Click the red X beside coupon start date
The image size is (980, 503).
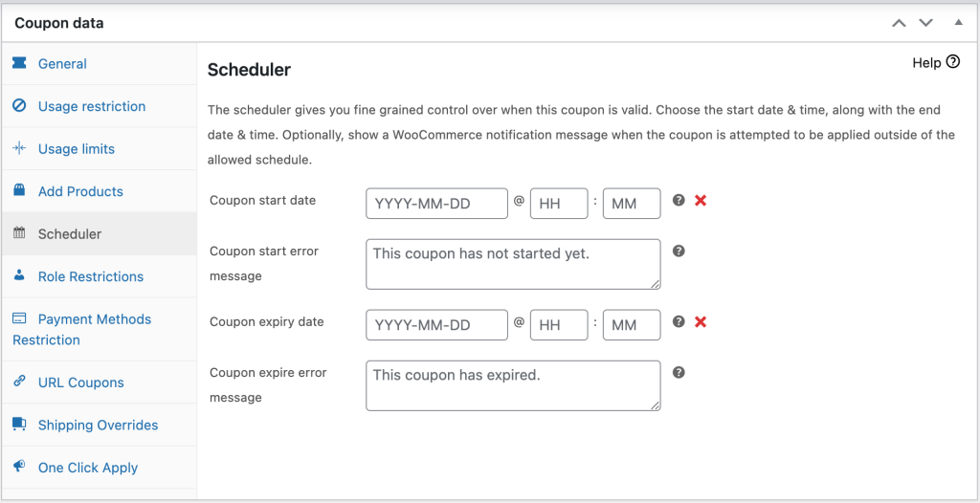(x=701, y=201)
